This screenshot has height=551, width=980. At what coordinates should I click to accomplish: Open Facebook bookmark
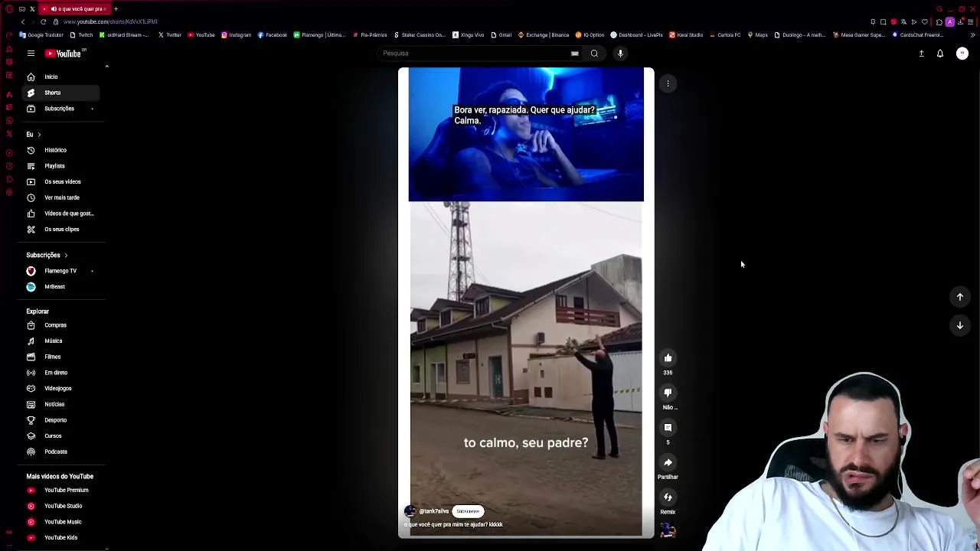pyautogui.click(x=273, y=35)
